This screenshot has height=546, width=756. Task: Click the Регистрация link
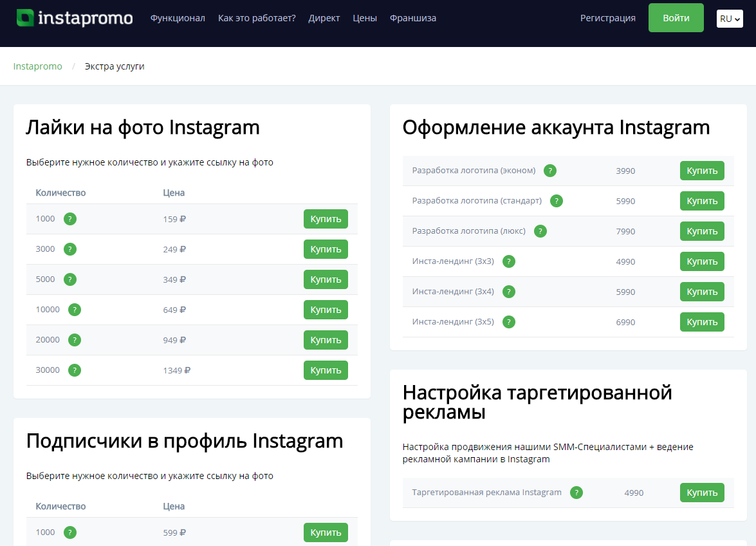pyautogui.click(x=607, y=18)
